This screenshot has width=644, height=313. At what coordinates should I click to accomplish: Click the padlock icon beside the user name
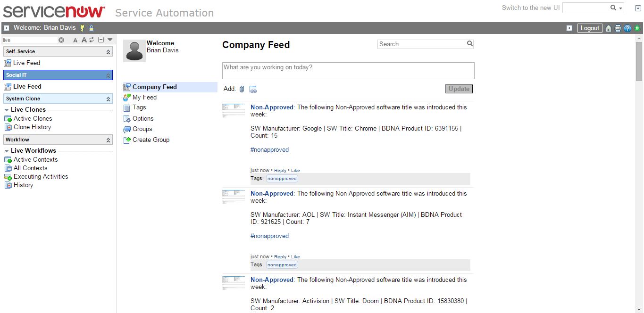tap(92, 28)
